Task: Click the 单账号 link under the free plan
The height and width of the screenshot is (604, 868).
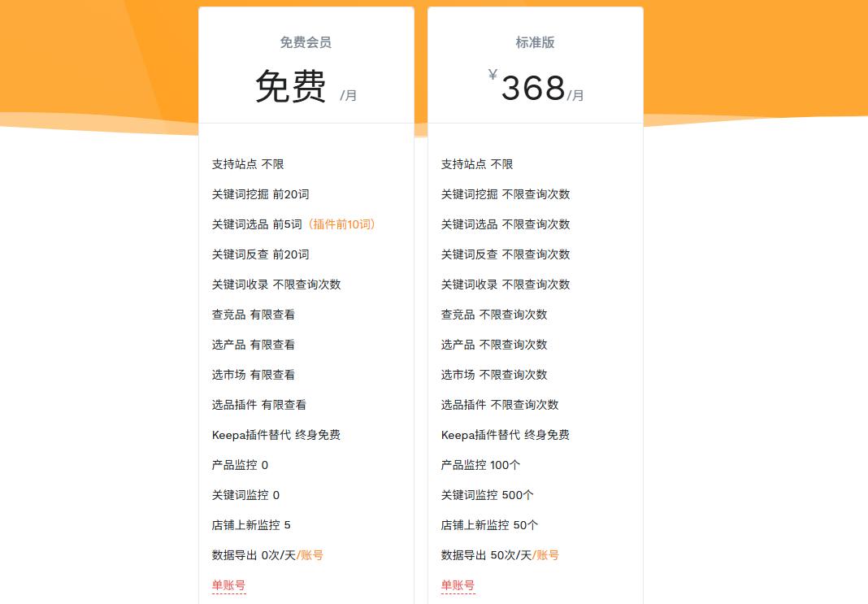Action: [x=228, y=584]
